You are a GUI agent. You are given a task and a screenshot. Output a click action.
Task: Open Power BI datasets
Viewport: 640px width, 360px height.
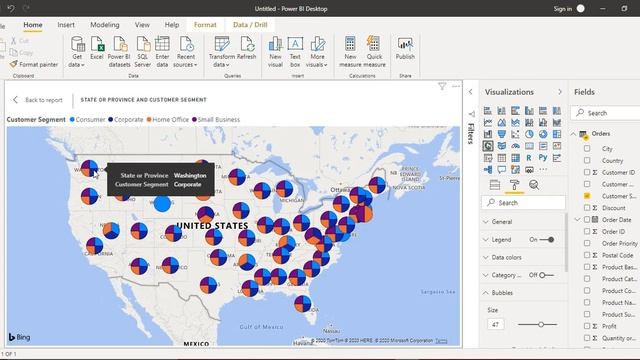coord(119,51)
